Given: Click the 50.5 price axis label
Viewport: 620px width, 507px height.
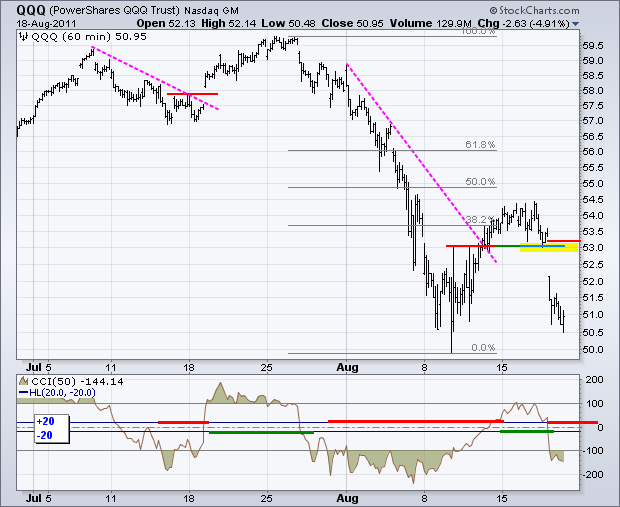Looking at the screenshot, I should click(x=593, y=333).
